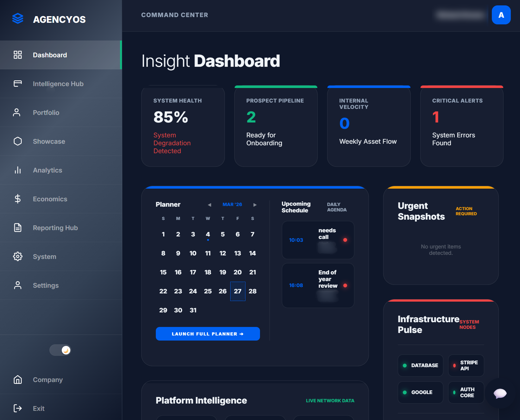Open the Economics dollar icon
The width and height of the screenshot is (520, 420).
point(18,199)
